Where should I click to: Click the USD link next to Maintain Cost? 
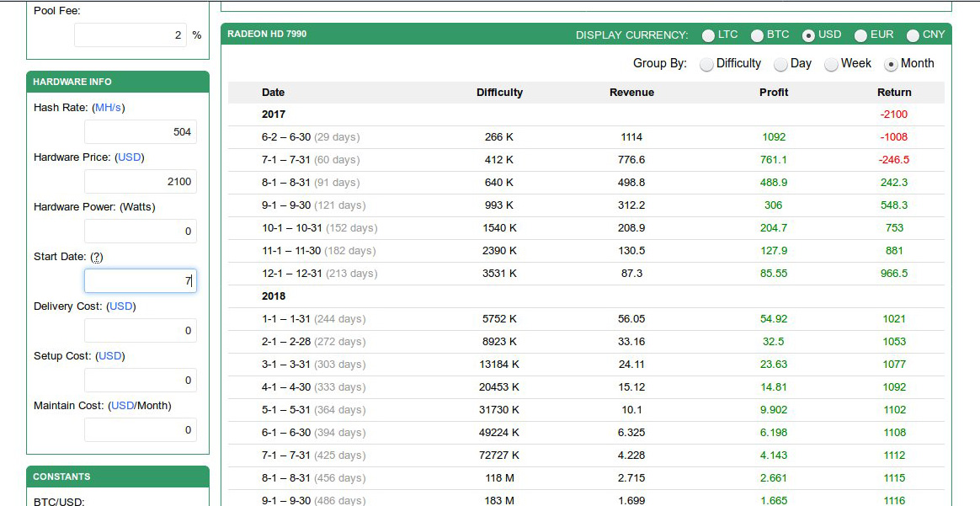[x=123, y=406]
